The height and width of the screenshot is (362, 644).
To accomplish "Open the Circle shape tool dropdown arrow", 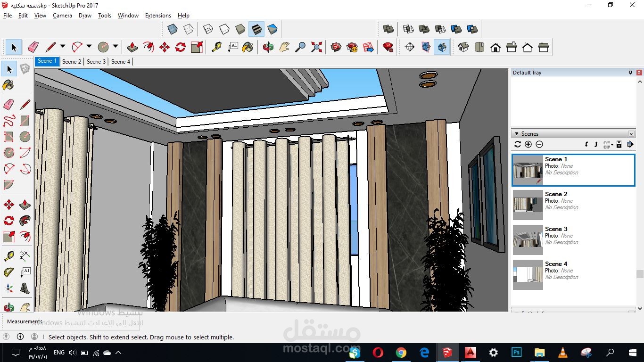I will point(116,46).
